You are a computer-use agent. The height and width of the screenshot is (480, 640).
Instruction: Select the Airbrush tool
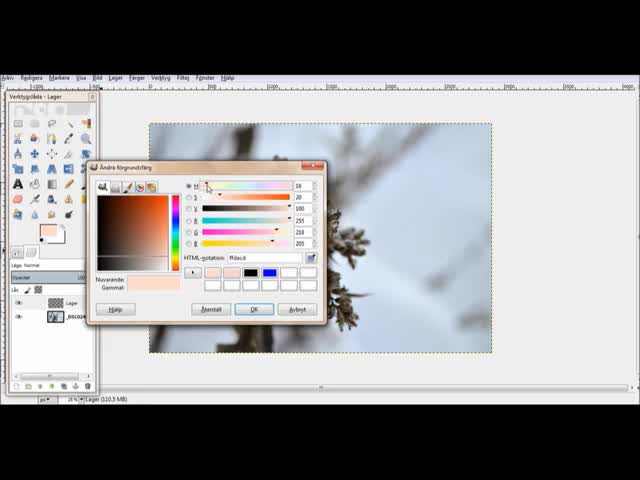[35, 199]
